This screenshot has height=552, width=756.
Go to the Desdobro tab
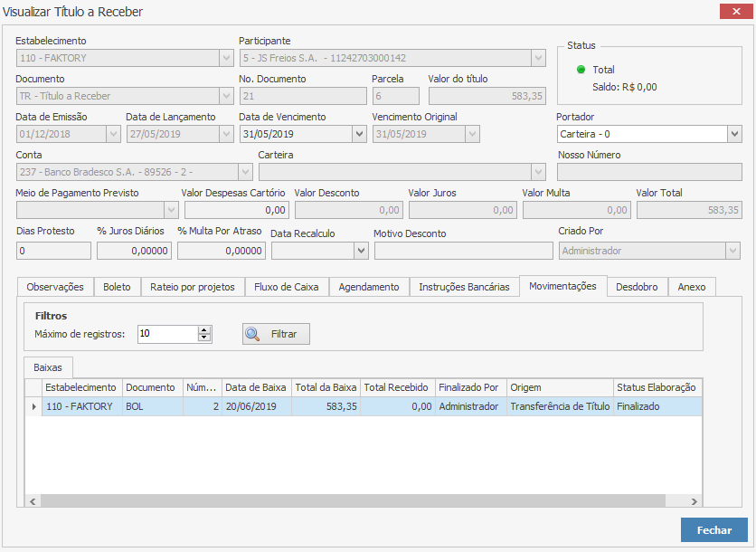coord(637,287)
